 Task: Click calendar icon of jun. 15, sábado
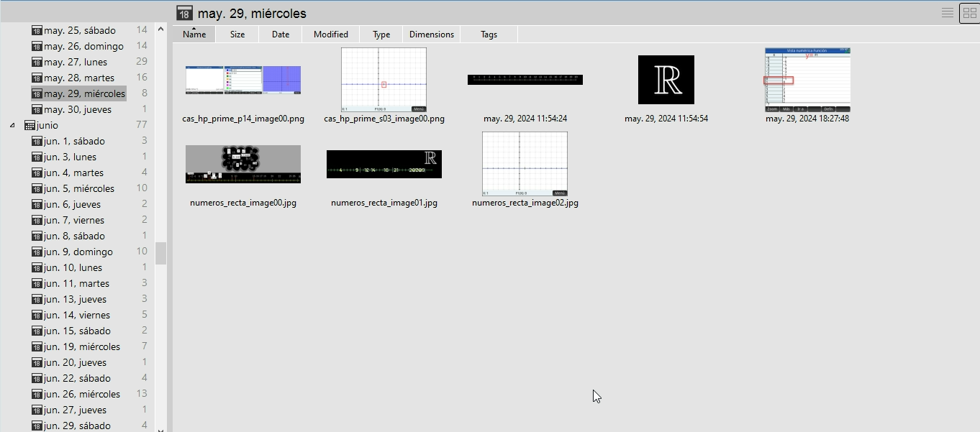click(37, 331)
